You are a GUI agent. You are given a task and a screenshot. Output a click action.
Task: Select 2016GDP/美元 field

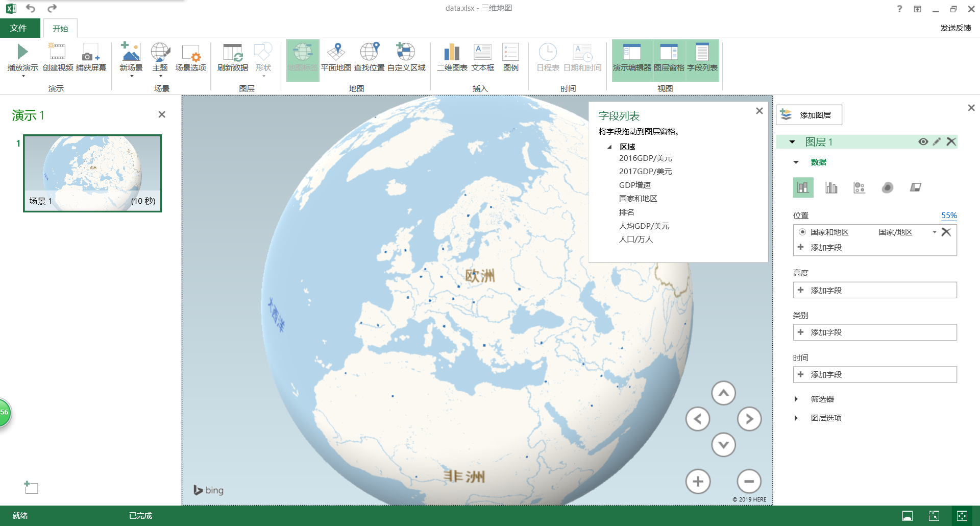click(645, 158)
